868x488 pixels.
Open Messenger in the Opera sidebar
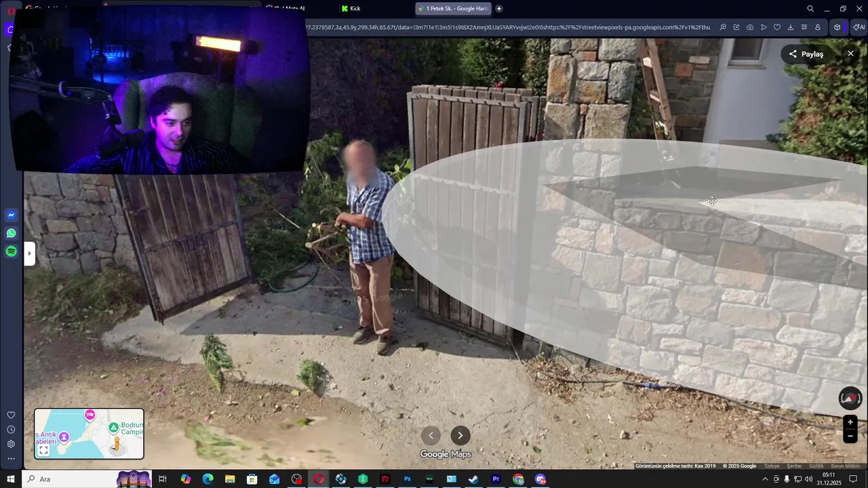(11, 215)
